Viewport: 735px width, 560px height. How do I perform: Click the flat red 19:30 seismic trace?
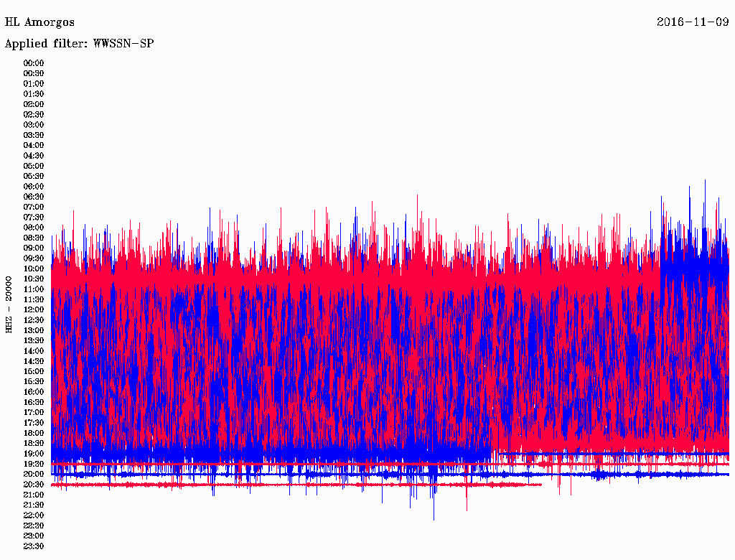pyautogui.click(x=390, y=465)
